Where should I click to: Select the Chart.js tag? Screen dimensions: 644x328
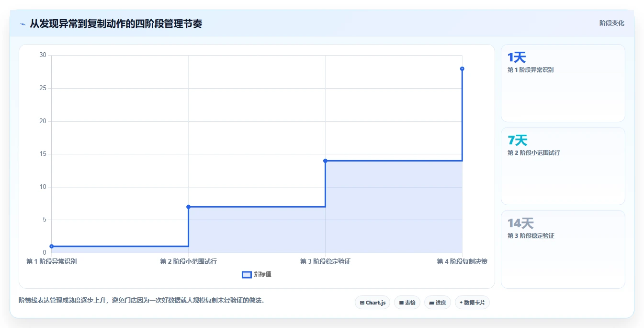pyautogui.click(x=373, y=303)
